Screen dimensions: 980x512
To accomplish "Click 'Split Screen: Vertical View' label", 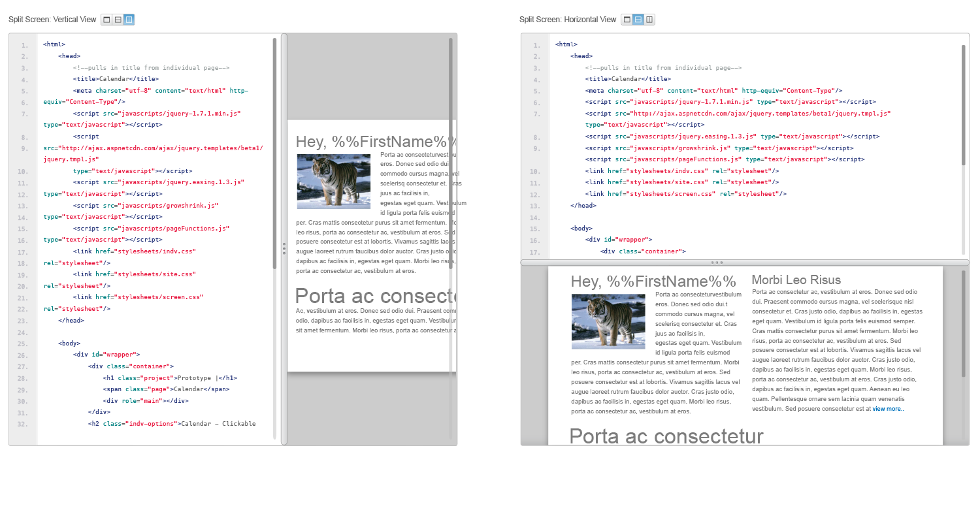I will tap(52, 20).
